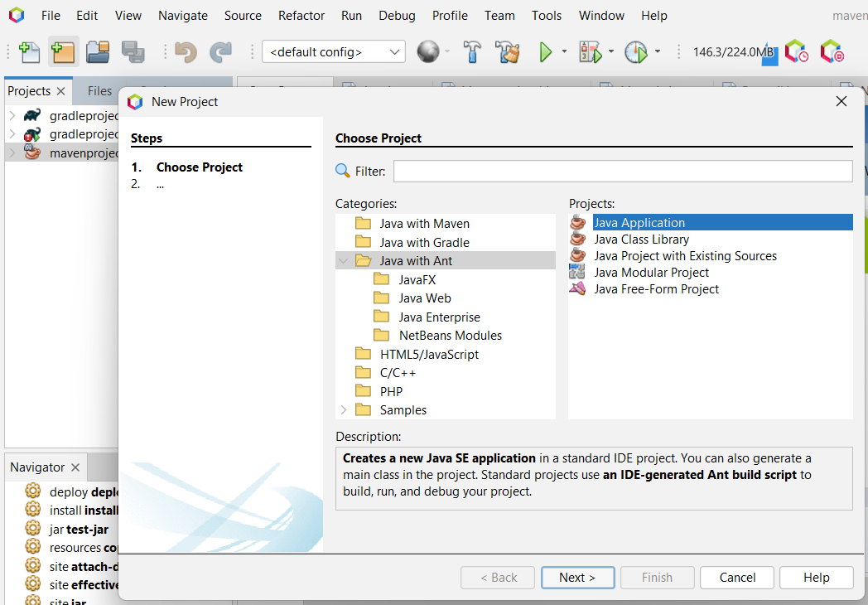This screenshot has height=605, width=868.
Task: Switch to the Files tab
Action: [x=99, y=91]
